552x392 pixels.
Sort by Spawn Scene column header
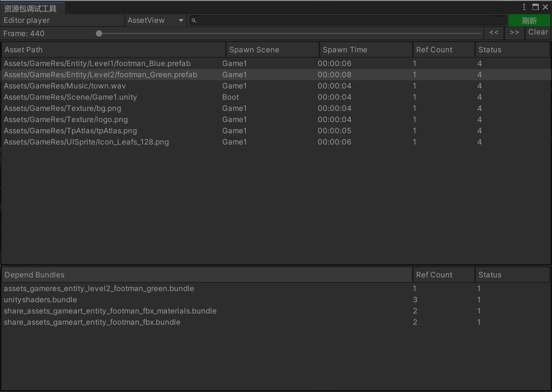click(x=272, y=50)
